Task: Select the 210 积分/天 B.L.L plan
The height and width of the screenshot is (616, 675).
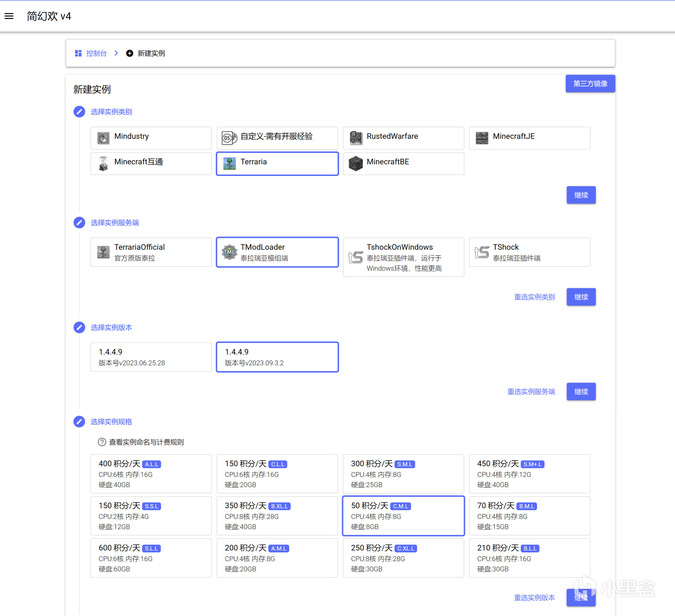Action: click(x=530, y=558)
